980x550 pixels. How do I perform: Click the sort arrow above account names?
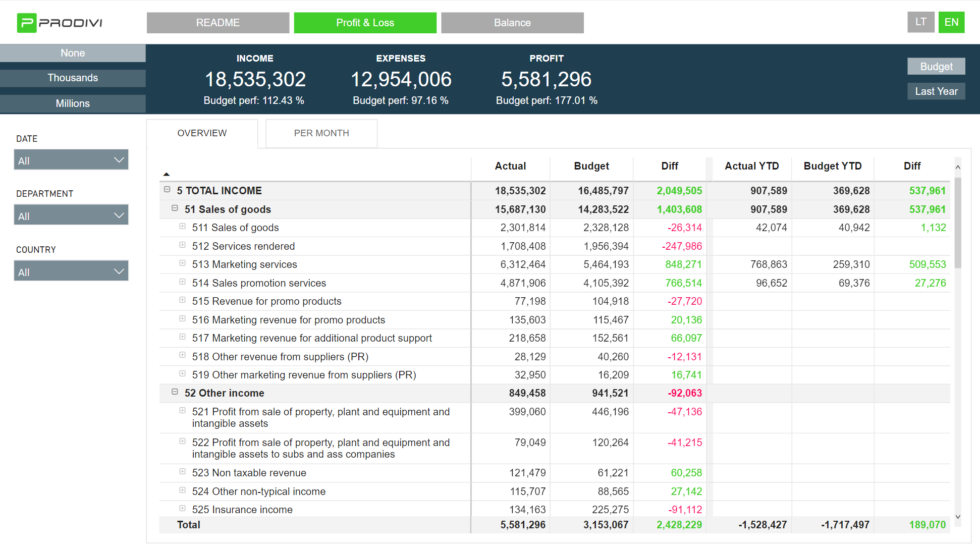pyautogui.click(x=167, y=174)
